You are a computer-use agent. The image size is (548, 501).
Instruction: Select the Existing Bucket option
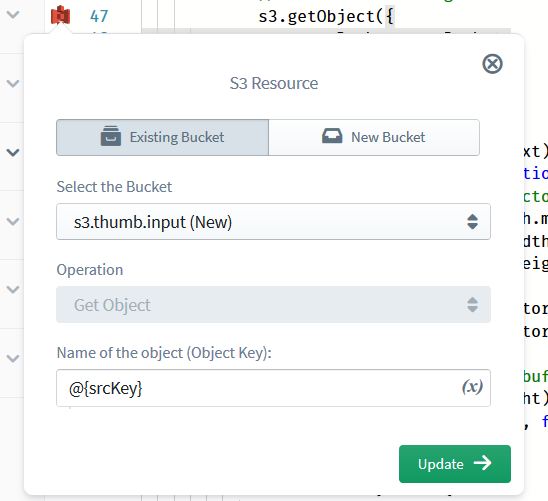pyautogui.click(x=163, y=137)
